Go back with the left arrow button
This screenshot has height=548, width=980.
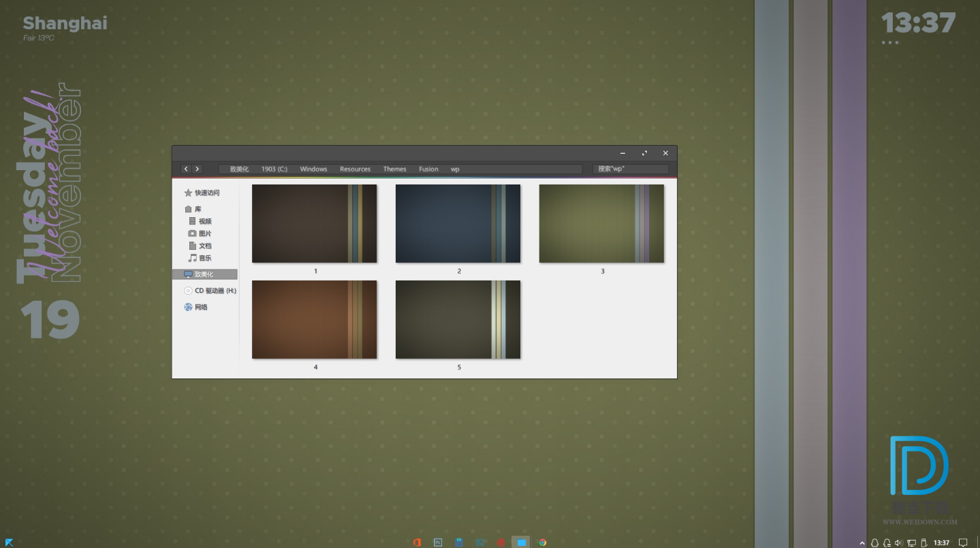[186, 169]
